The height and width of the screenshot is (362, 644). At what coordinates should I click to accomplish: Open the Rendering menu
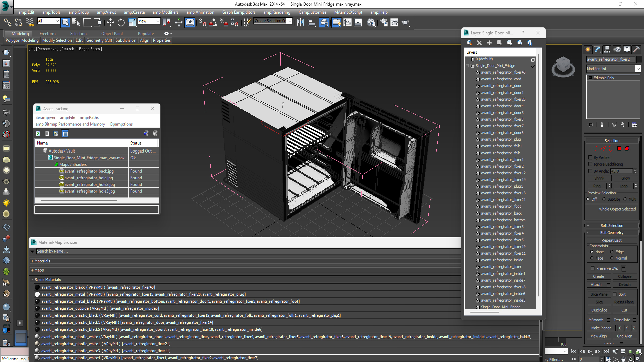click(x=277, y=12)
